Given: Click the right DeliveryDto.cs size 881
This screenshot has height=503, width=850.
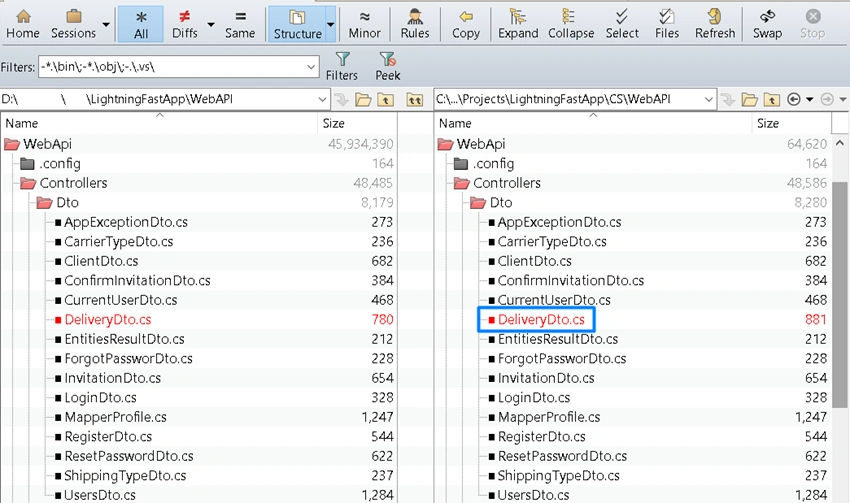Looking at the screenshot, I should pyautogui.click(x=815, y=320).
